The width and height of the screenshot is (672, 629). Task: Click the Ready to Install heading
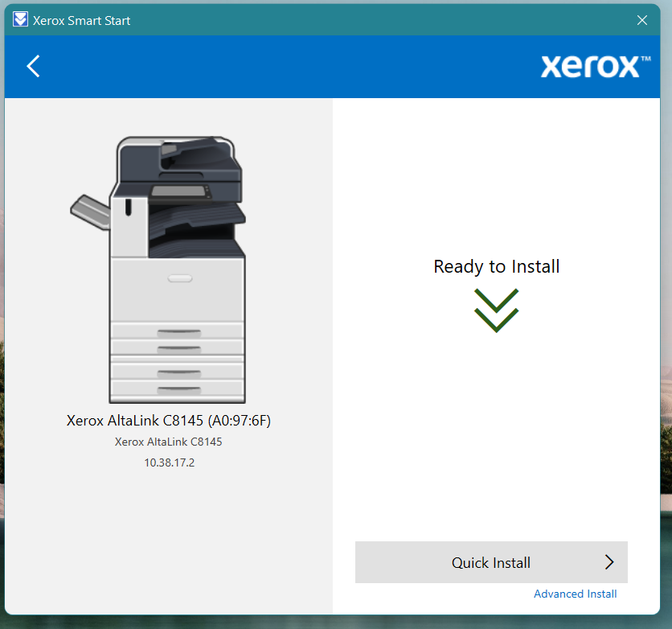pos(496,266)
